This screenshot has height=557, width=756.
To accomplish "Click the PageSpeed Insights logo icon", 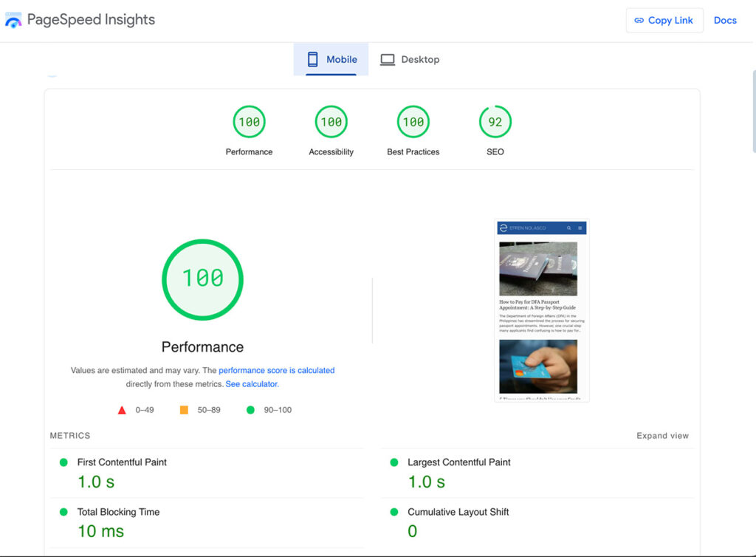I will (13, 20).
